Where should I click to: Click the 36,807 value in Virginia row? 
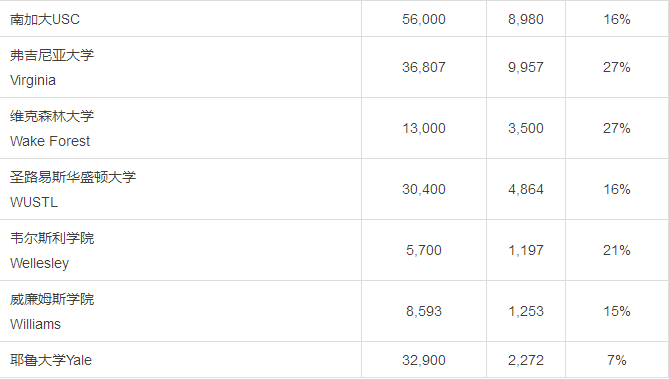424,67
